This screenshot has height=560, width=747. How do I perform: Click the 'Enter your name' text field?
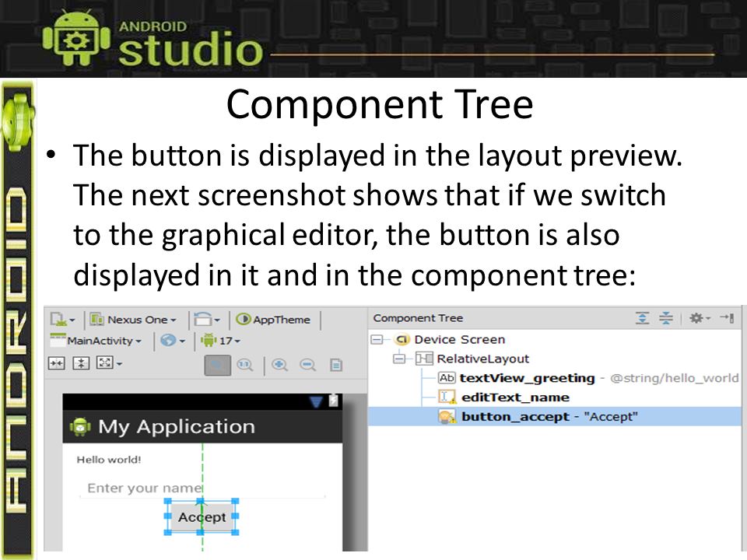(202, 488)
